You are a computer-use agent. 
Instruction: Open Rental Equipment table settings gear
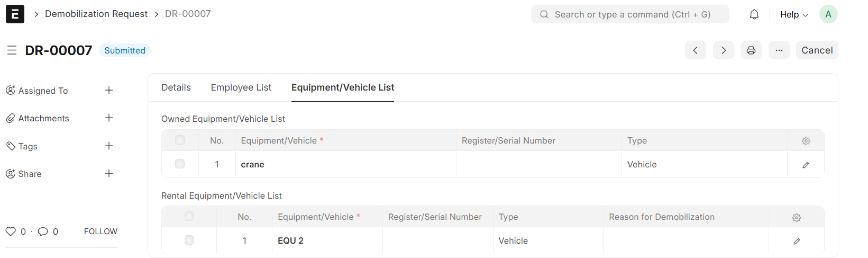796,217
